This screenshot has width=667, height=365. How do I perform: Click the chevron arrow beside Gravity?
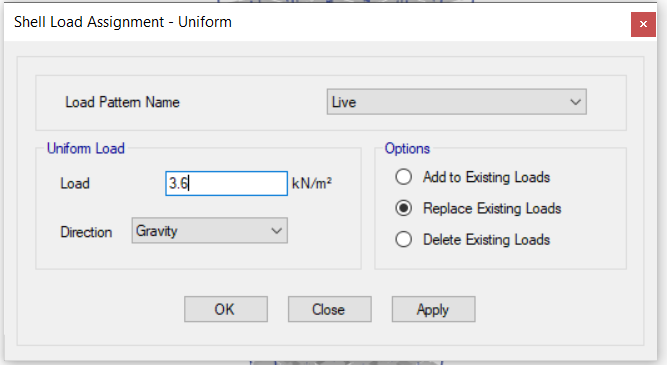tap(276, 231)
